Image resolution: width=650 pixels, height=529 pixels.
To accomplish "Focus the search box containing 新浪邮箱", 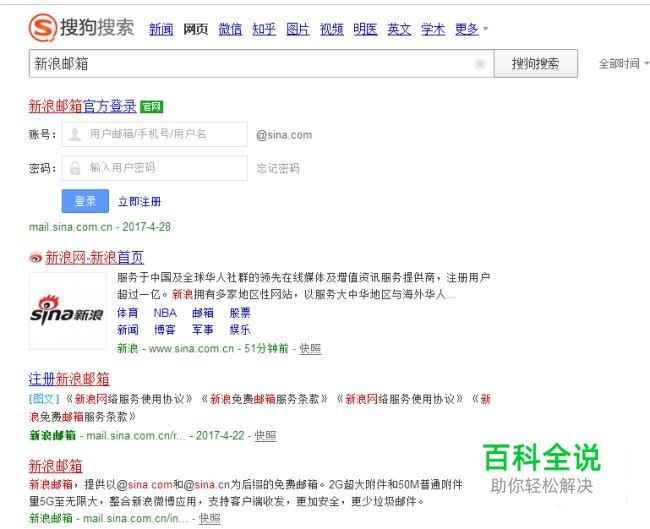I will click(261, 63).
